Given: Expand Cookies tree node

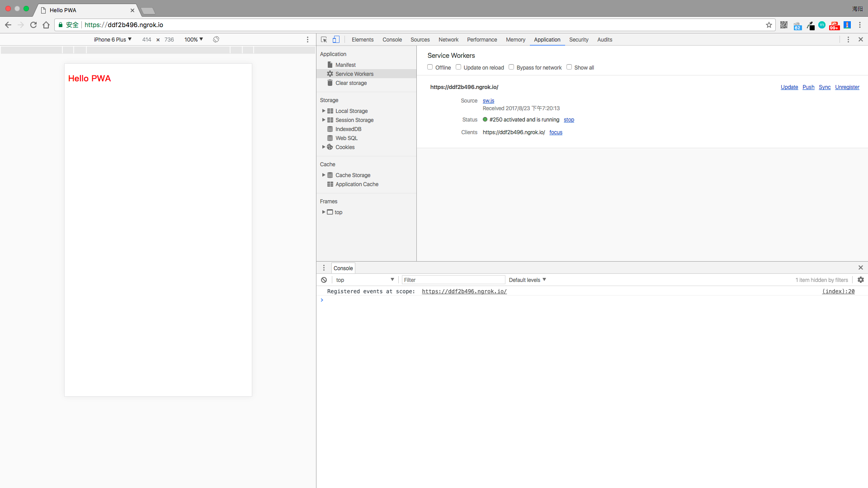Looking at the screenshot, I should (x=323, y=147).
